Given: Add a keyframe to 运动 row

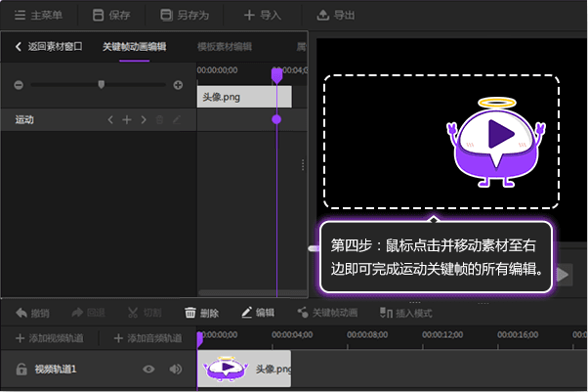Looking at the screenshot, I should 126,119.
